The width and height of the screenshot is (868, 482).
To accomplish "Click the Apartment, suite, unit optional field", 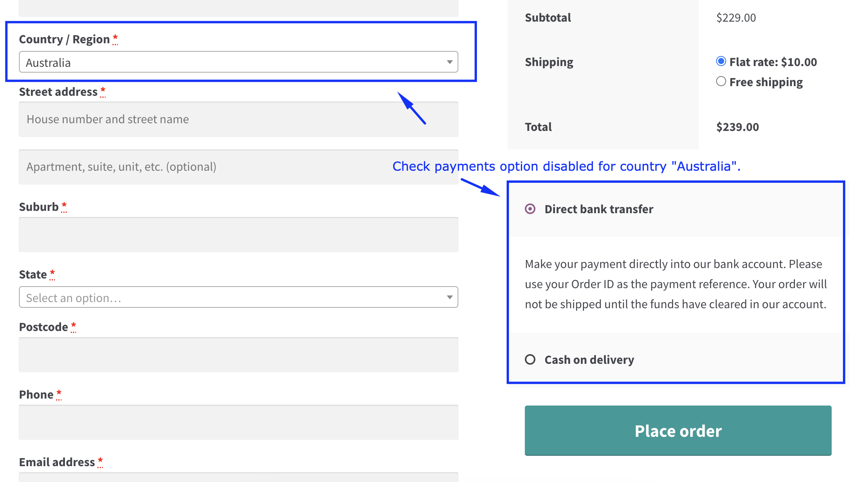I will [238, 167].
